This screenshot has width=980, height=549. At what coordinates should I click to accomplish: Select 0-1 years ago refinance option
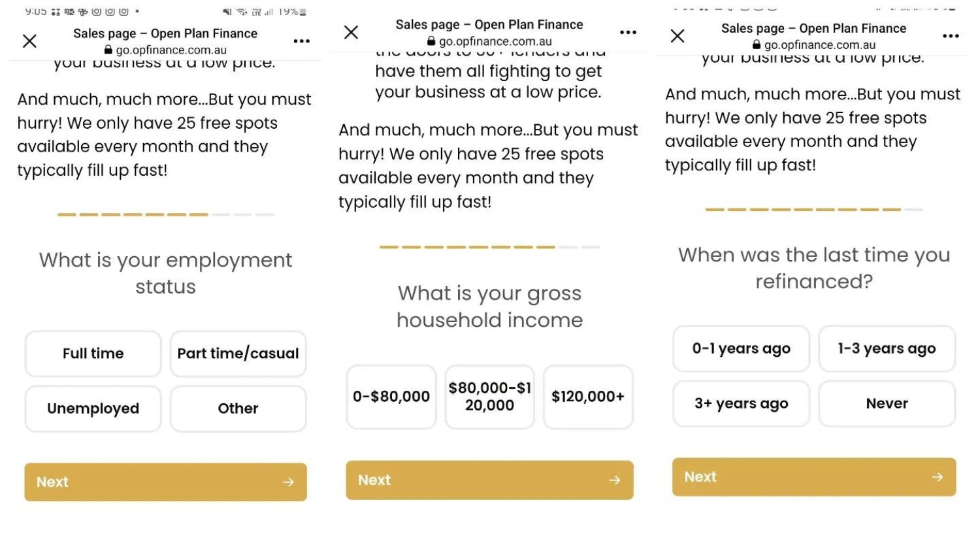742,349
